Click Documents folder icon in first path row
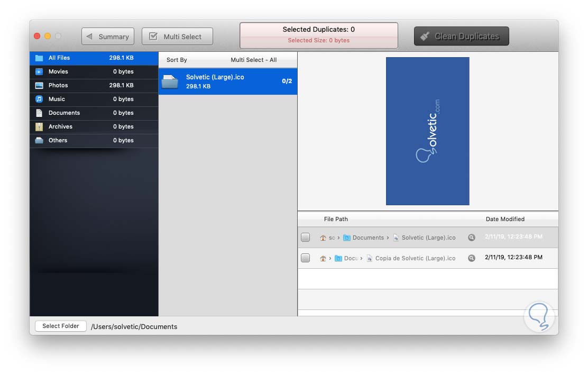The height and width of the screenshot is (374, 588). pyautogui.click(x=347, y=238)
